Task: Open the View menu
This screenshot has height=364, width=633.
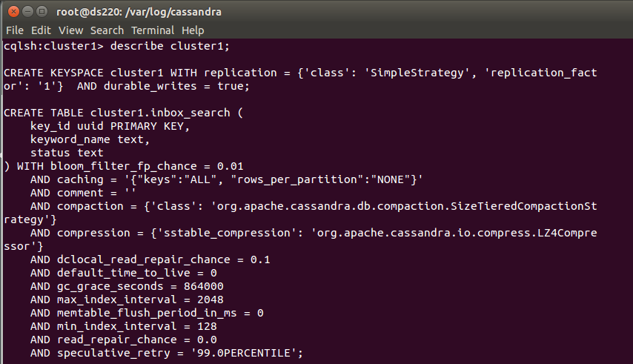Action: pos(70,30)
